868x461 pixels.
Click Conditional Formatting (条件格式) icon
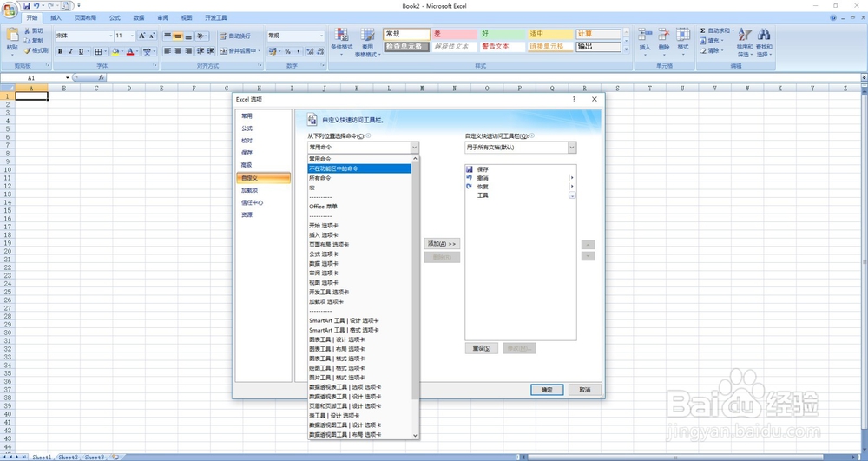(341, 35)
